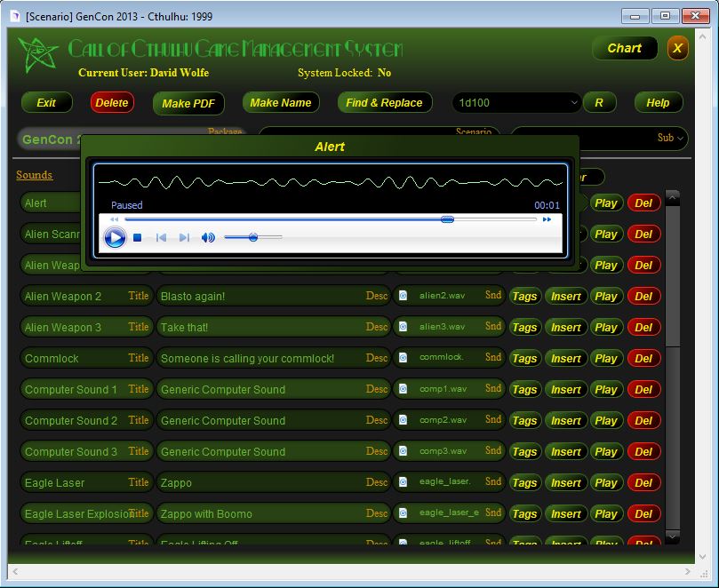Open Tags for Computer Sound 2
The image size is (719, 588).
(x=524, y=421)
